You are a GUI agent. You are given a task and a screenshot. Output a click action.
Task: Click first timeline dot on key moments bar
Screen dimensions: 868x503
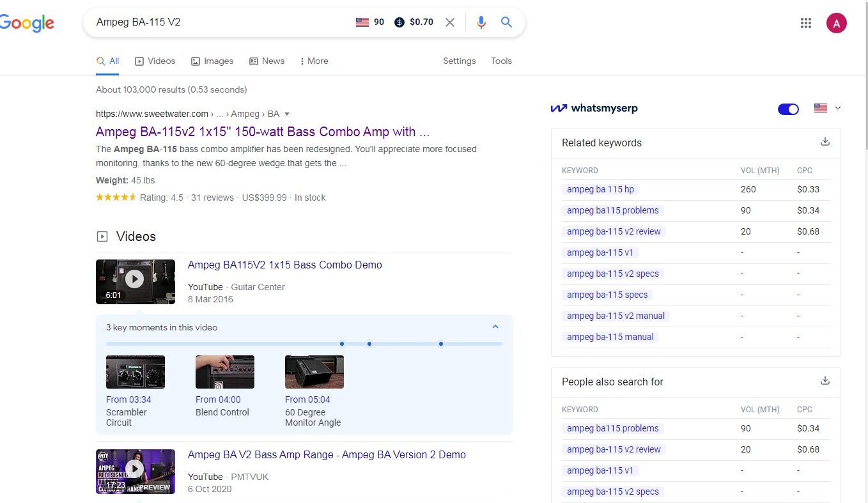click(x=342, y=344)
